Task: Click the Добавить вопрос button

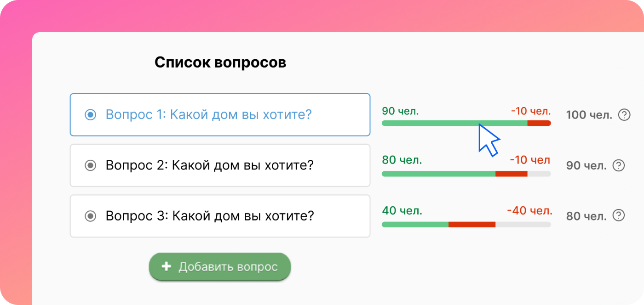Action: coord(220,266)
